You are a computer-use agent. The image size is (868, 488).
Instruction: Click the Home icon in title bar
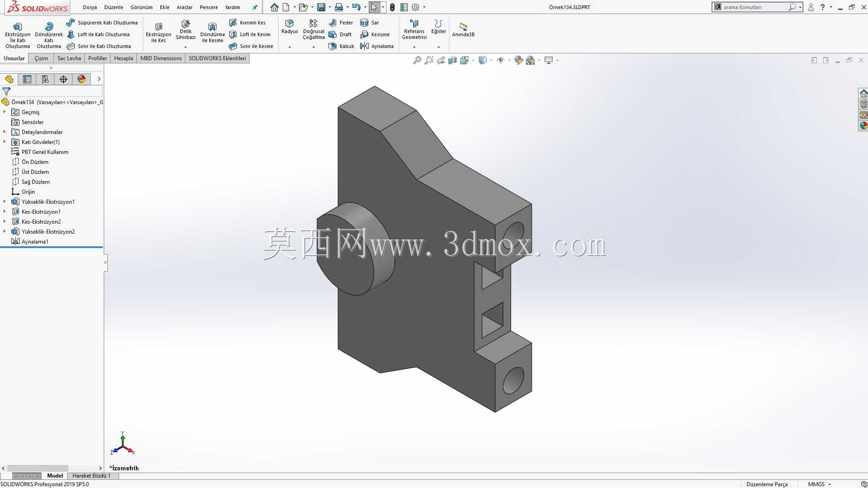click(275, 7)
